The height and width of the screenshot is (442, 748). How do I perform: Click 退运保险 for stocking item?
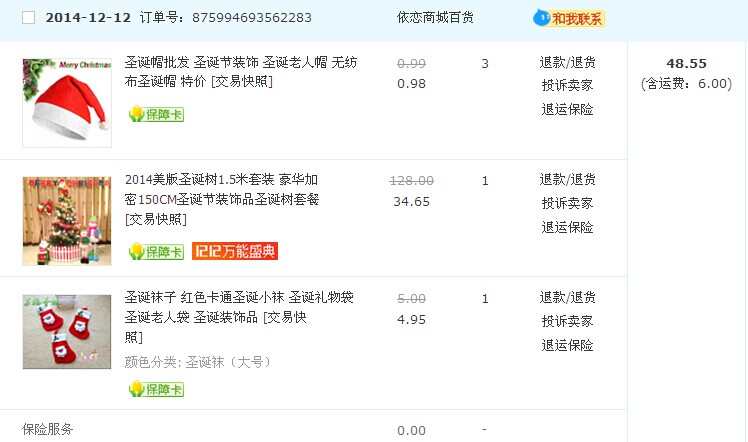click(x=567, y=345)
